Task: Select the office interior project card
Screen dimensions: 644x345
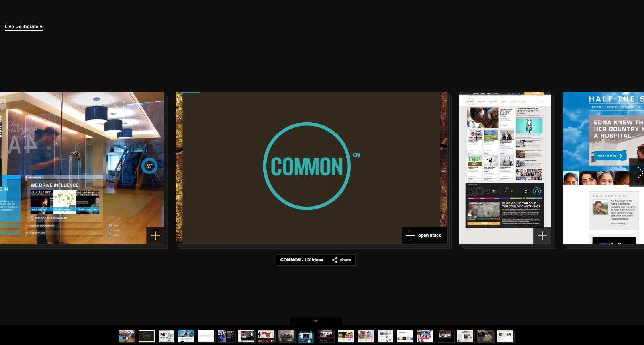Action: [82, 168]
